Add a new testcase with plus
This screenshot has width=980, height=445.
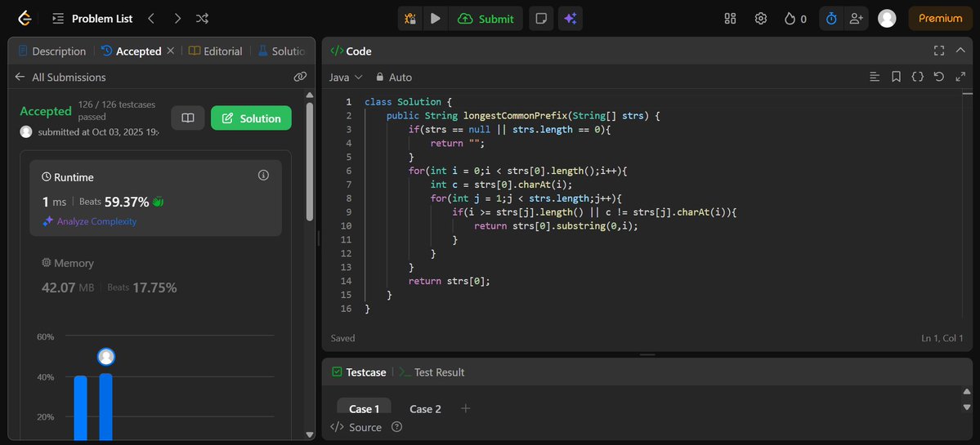coord(465,408)
